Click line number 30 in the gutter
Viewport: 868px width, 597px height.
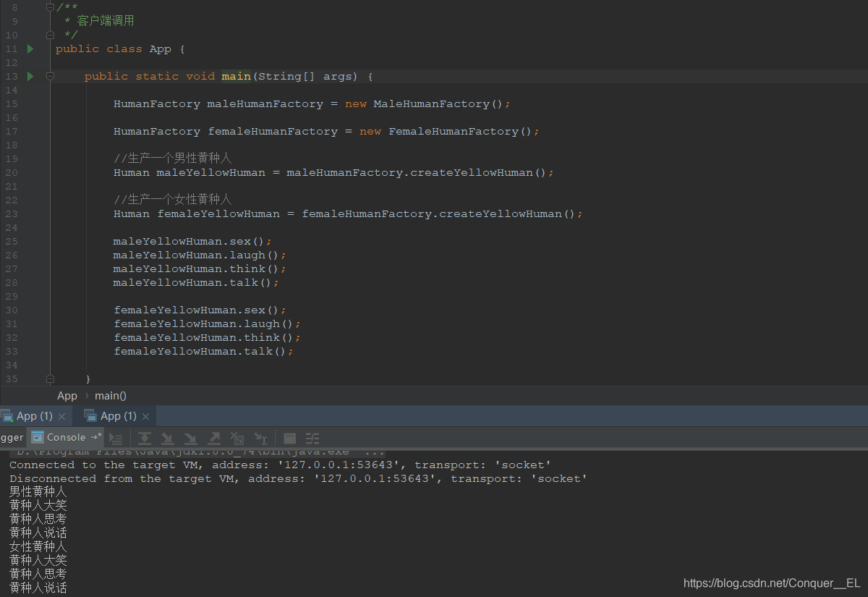pyautogui.click(x=11, y=310)
